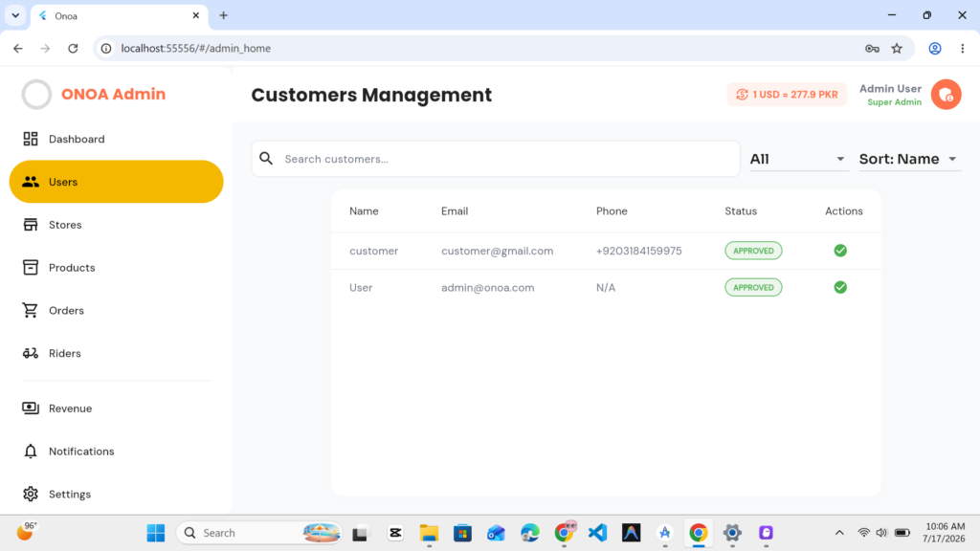
Task: Click the search magnifier icon in customers search
Action: 266,159
